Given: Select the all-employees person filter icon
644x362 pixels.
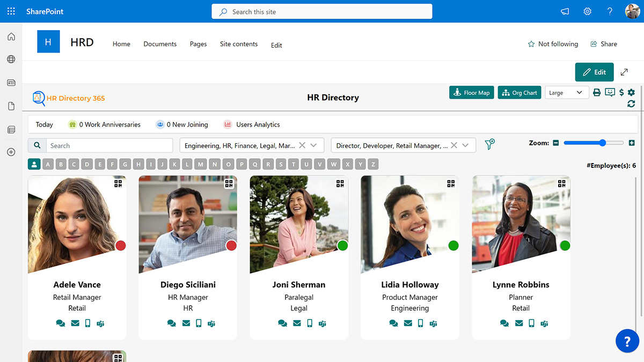Looking at the screenshot, I should [34, 165].
